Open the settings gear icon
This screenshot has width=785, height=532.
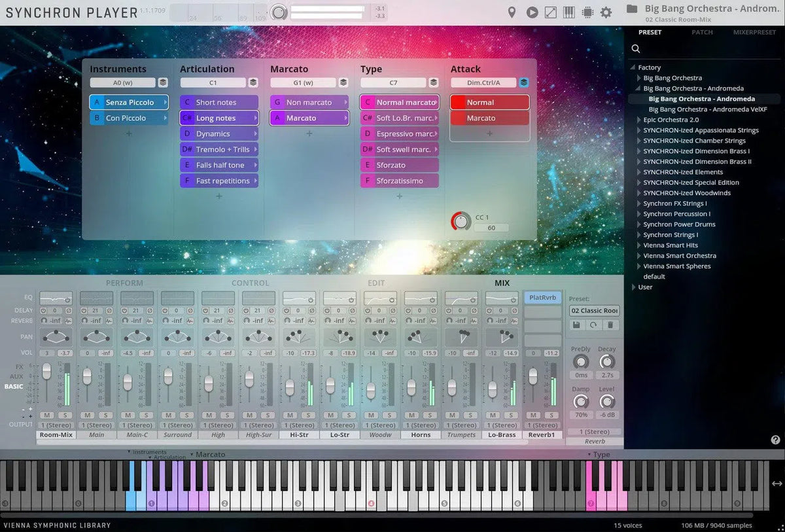(x=606, y=12)
